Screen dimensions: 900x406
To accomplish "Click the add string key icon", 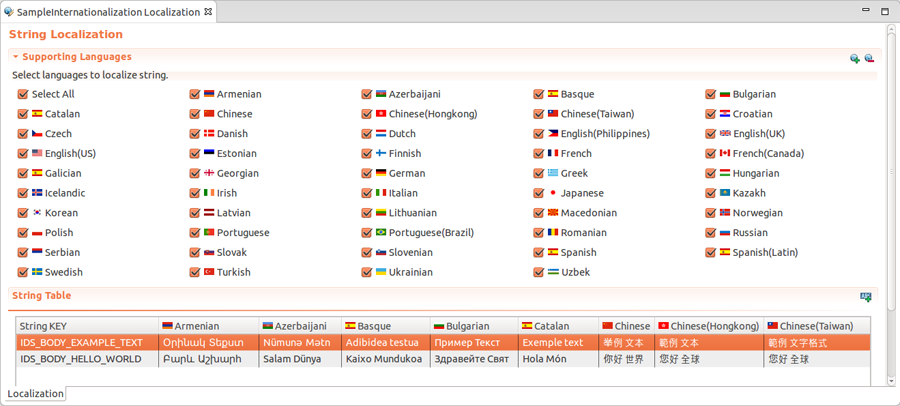I will click(866, 297).
